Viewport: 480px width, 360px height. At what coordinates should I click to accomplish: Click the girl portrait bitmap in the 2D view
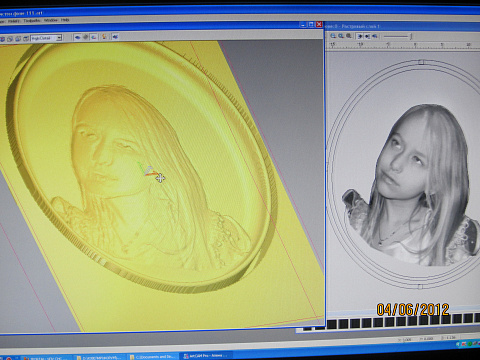411,185
